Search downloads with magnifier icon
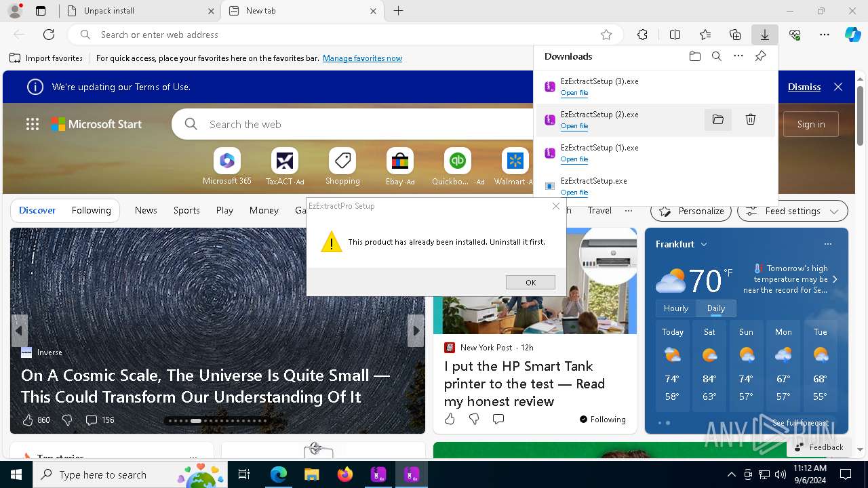The image size is (868, 488). point(717,56)
